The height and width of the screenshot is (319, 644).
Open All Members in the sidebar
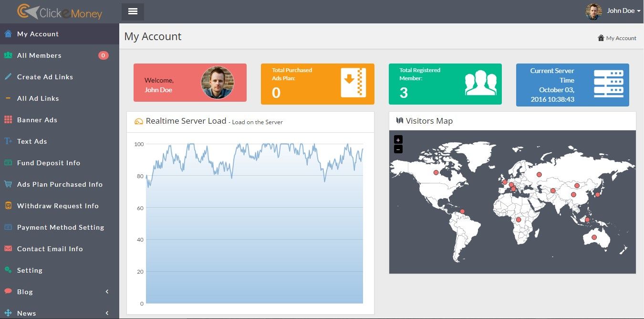click(x=60, y=55)
